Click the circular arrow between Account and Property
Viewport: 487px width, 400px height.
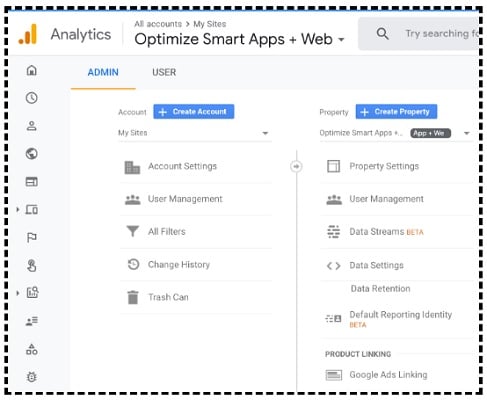click(x=296, y=166)
